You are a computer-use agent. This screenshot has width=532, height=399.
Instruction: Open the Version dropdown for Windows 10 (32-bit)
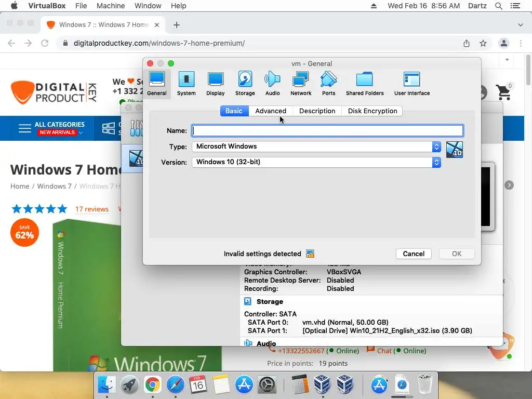click(316, 162)
